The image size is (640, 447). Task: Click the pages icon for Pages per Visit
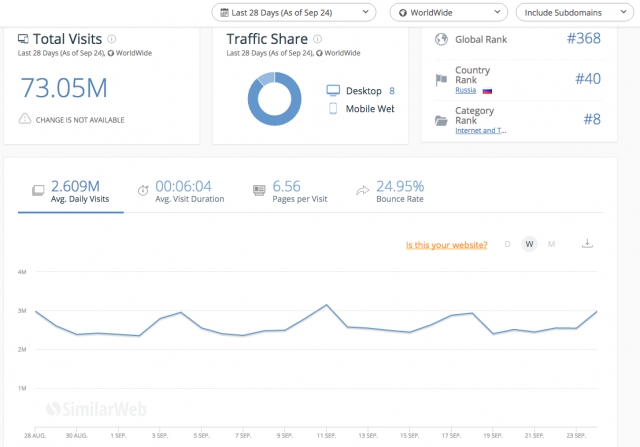coord(259,190)
